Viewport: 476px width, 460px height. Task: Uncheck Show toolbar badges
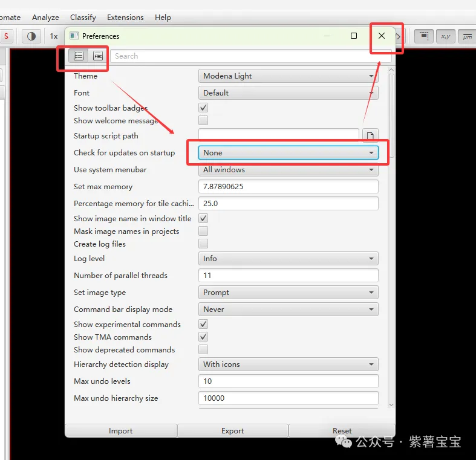tap(203, 108)
